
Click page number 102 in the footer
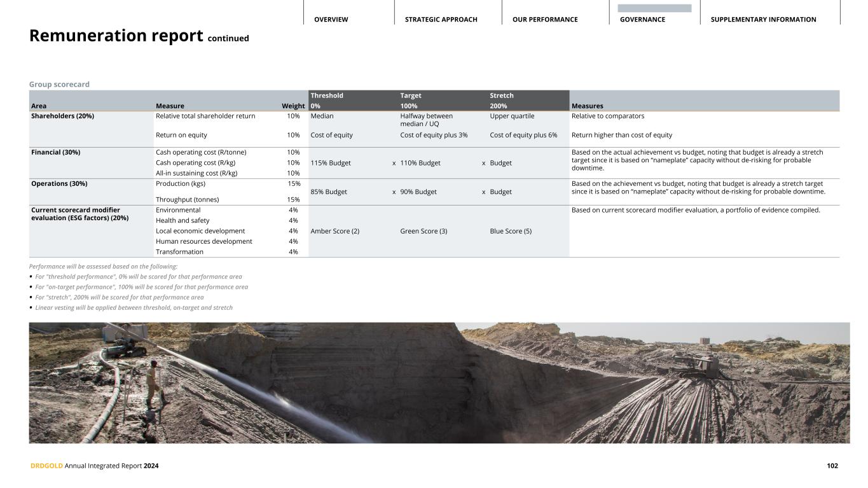tap(832, 466)
